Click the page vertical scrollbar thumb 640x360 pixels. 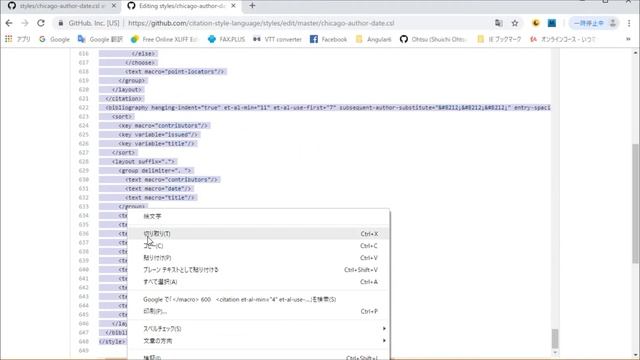(x=636, y=203)
